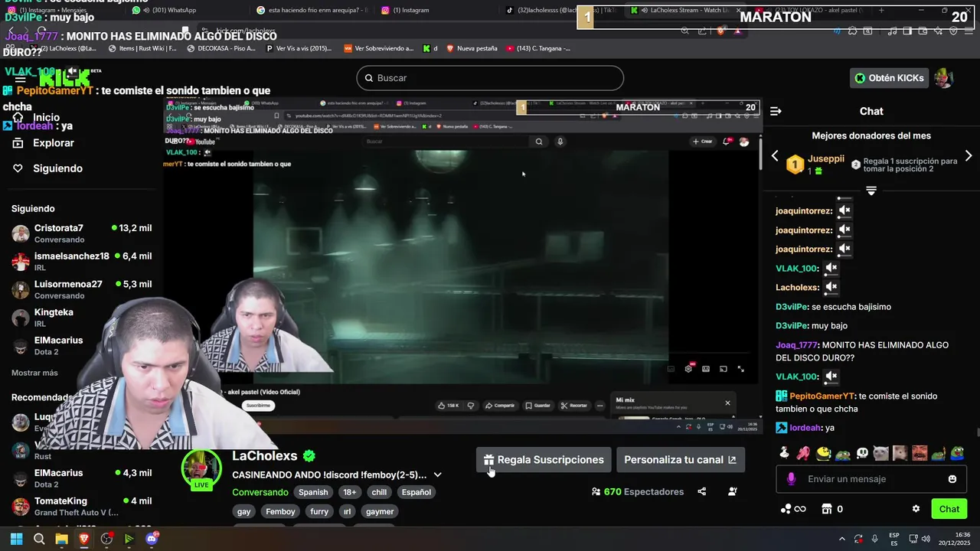This screenshot has height=551, width=980.
Task: Toggle Lacholexs muted message icon in chat
Action: pos(831,288)
